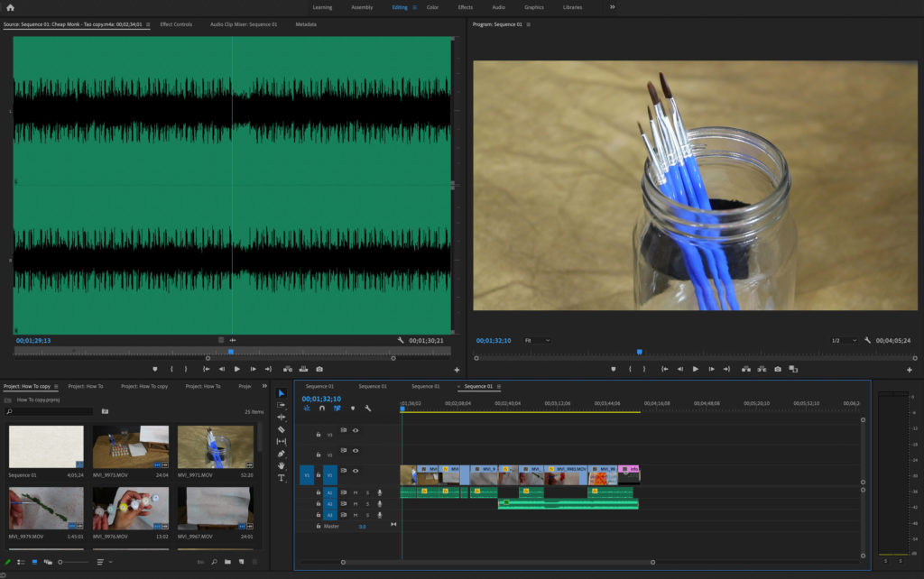
Task: Click Extract button in Program monitor
Action: coord(762,369)
